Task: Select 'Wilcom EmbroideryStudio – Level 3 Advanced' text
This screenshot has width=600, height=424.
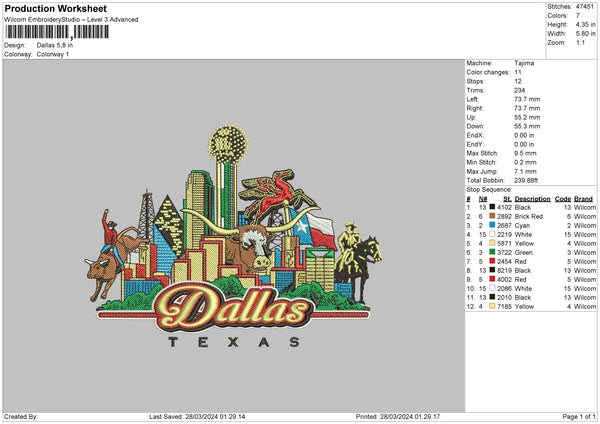Action: (x=71, y=20)
